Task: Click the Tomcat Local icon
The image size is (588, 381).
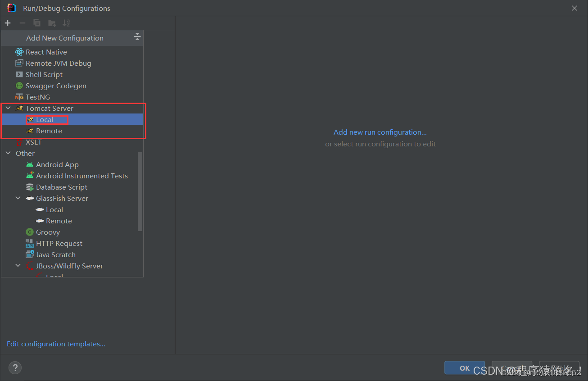Action: click(30, 119)
